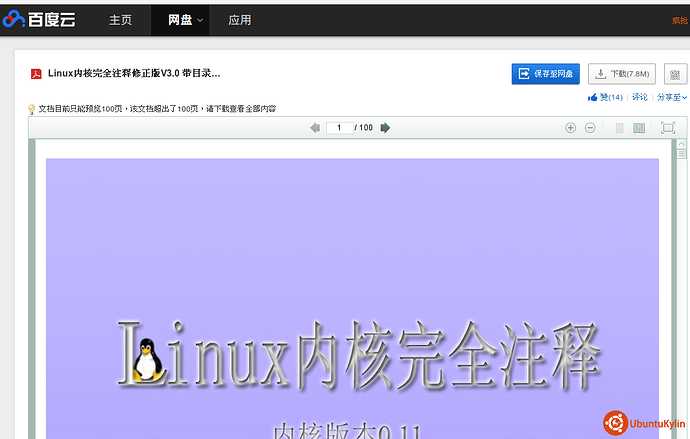Click the page number input field
The width and height of the screenshot is (690, 439).
tap(340, 128)
